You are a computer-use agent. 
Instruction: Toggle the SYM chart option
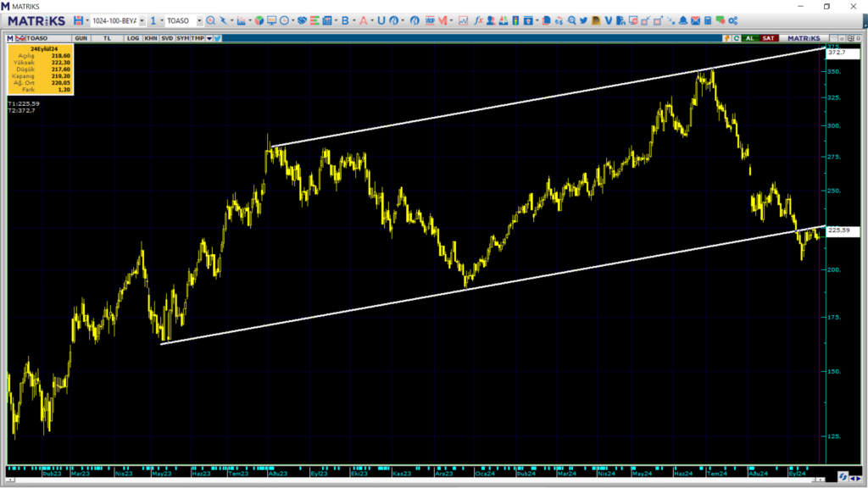[183, 38]
